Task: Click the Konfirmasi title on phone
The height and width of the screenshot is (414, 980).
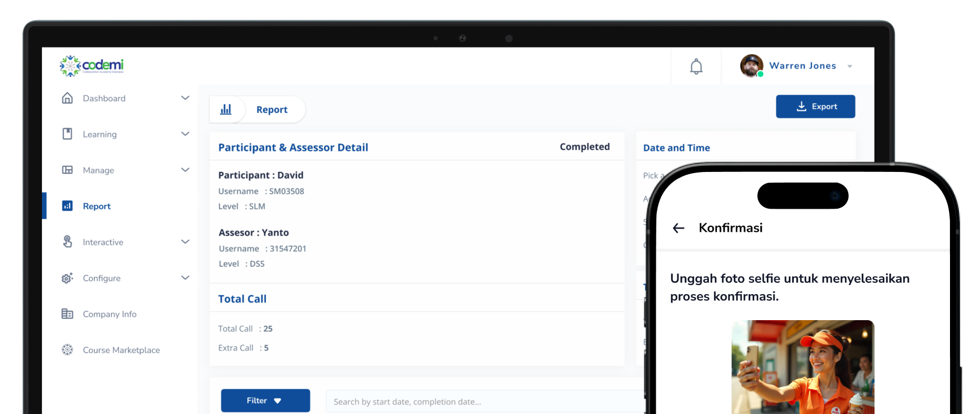Action: [x=730, y=227]
